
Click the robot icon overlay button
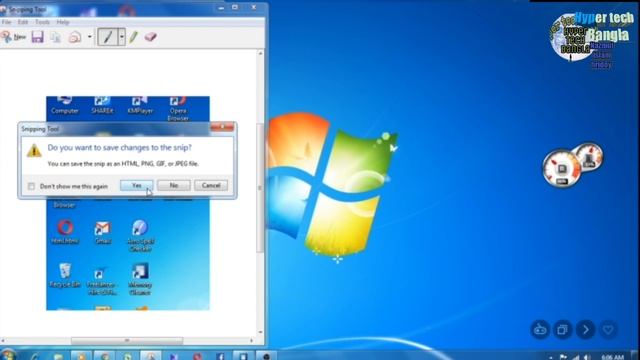(540, 329)
